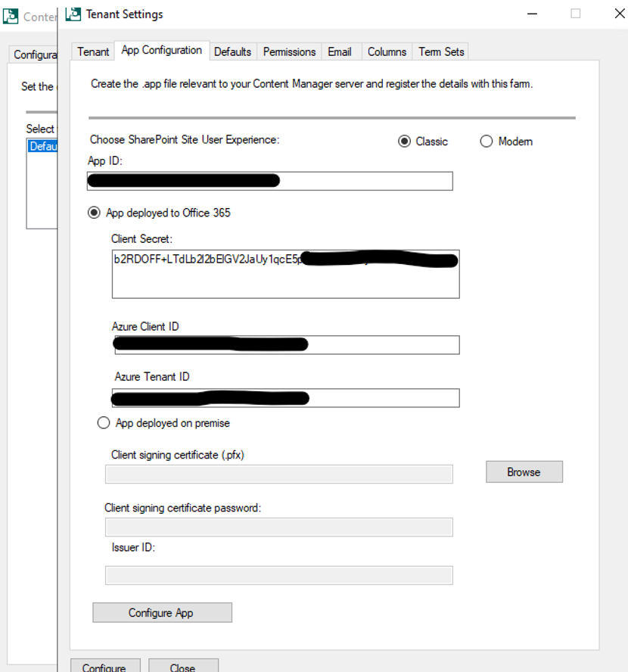Open the Term Sets tab
This screenshot has height=672, width=628.
click(x=440, y=51)
